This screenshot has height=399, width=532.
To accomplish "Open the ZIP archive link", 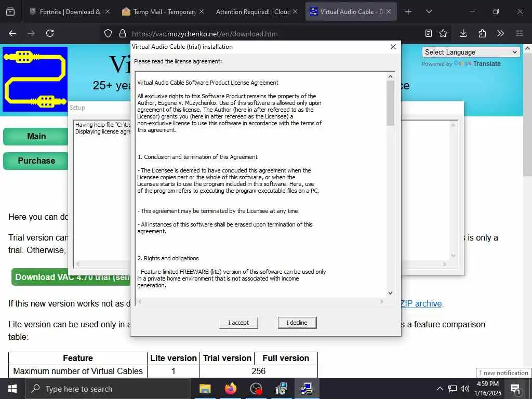I will (421, 303).
